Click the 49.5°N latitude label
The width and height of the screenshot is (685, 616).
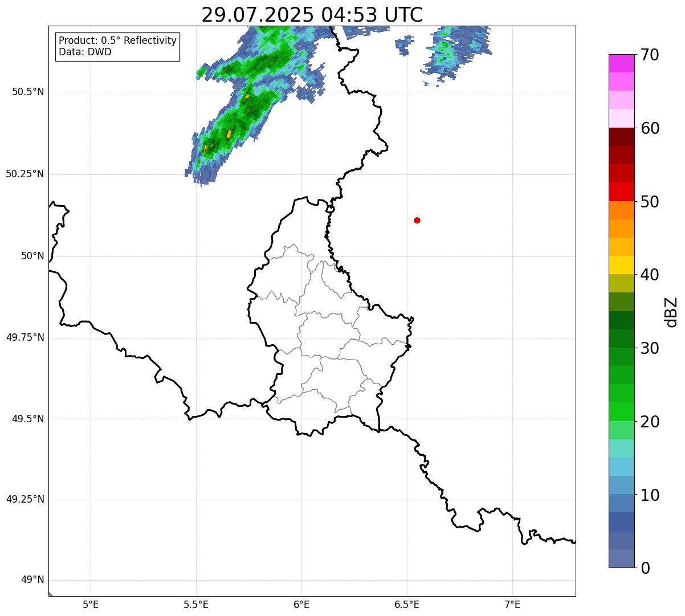point(28,419)
